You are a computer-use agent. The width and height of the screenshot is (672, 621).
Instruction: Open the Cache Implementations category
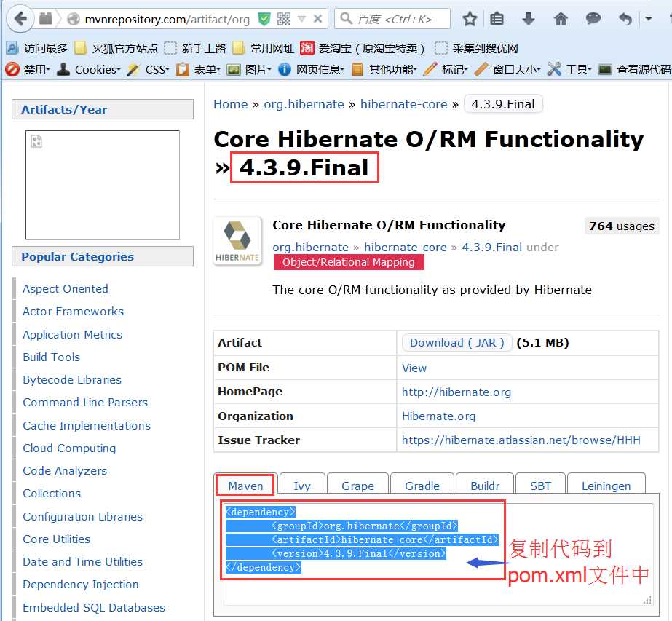click(86, 425)
